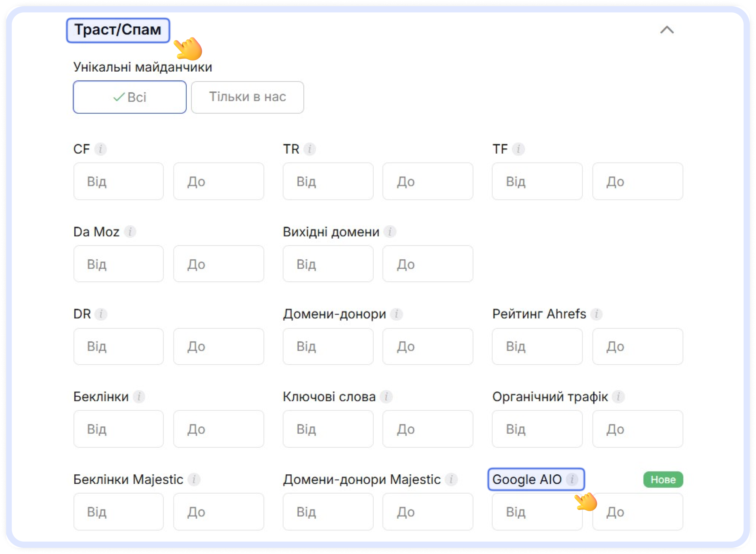The height and width of the screenshot is (554, 756).
Task: Click the info icon next to CF
Action: pyautogui.click(x=100, y=149)
